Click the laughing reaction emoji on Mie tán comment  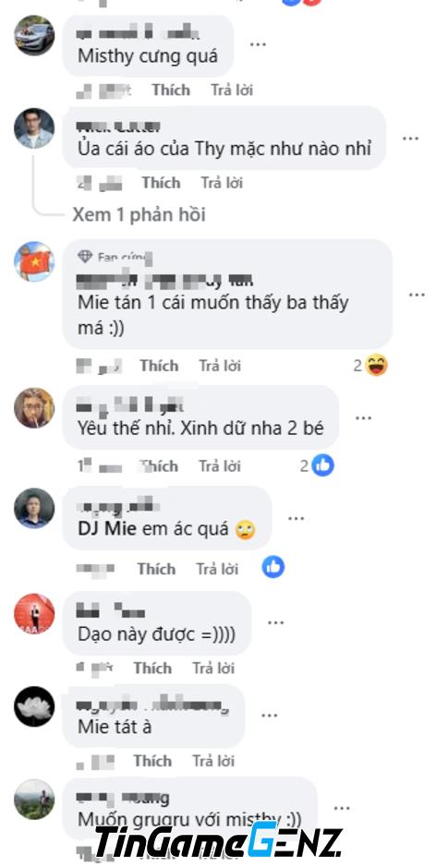tap(377, 366)
